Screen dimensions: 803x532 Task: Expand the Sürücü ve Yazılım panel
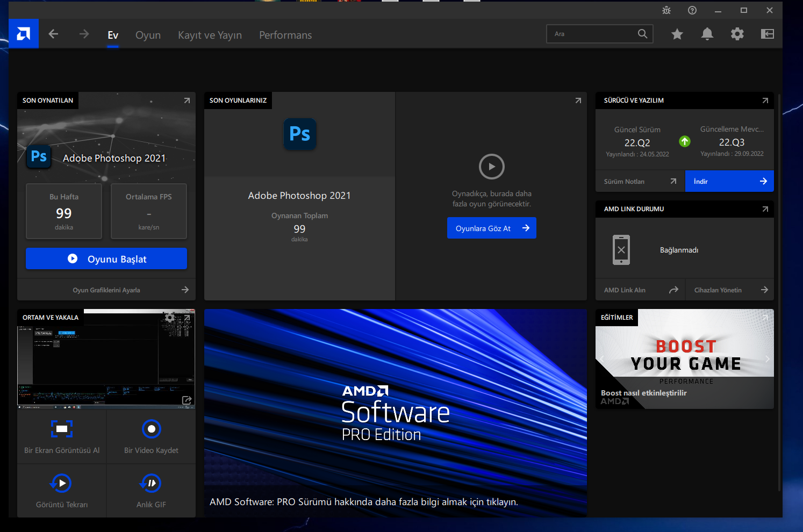pos(765,100)
